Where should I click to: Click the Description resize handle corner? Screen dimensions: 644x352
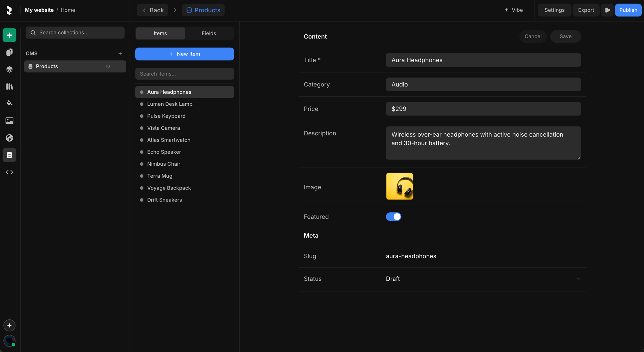pyautogui.click(x=579, y=157)
